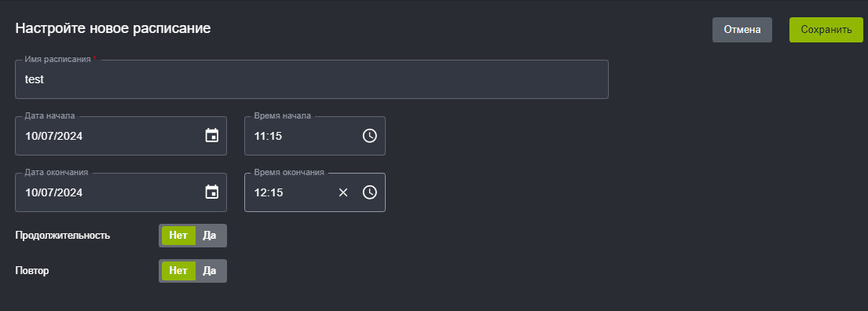Set Продолжительность toggle to Да
868x311 pixels.
pos(209,235)
